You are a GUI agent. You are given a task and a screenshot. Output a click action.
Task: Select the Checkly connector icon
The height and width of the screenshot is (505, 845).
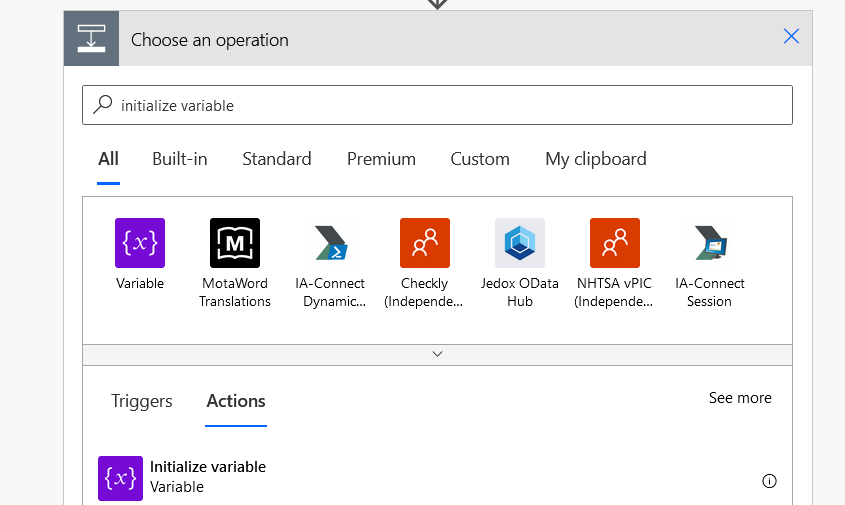pos(425,243)
